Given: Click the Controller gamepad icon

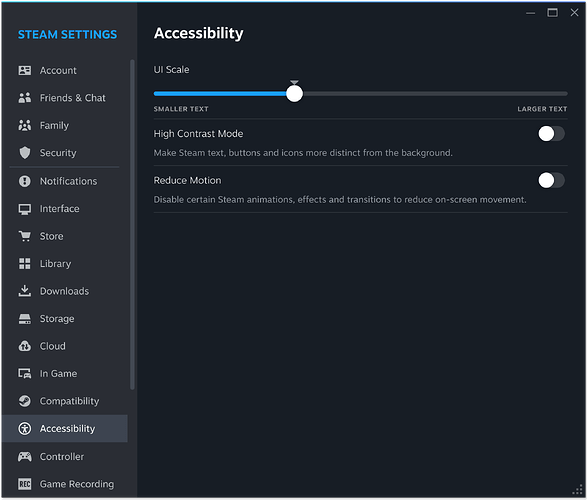Looking at the screenshot, I should point(25,457).
